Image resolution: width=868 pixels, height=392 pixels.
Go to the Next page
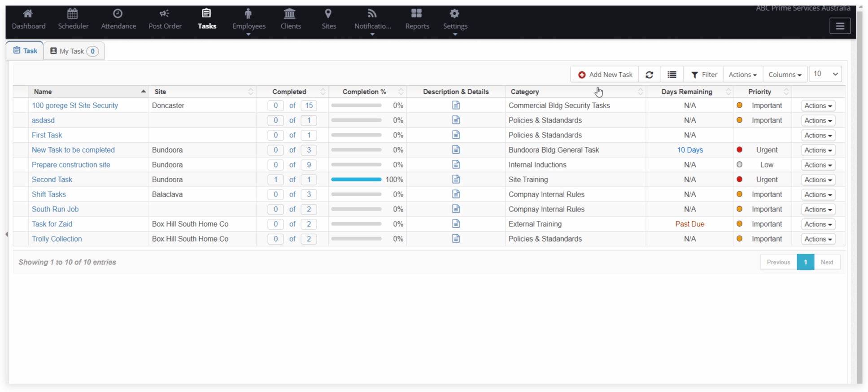[x=827, y=262]
